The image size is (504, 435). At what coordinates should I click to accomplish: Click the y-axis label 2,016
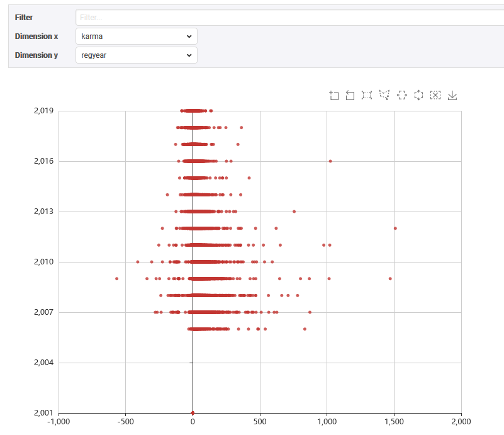pos(43,161)
